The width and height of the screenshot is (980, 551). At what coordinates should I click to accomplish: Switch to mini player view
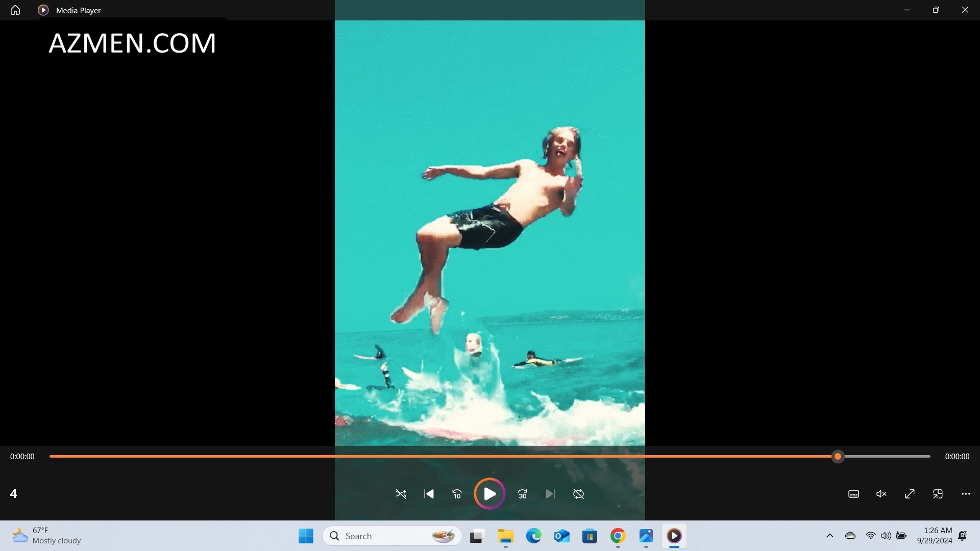pyautogui.click(x=938, y=494)
